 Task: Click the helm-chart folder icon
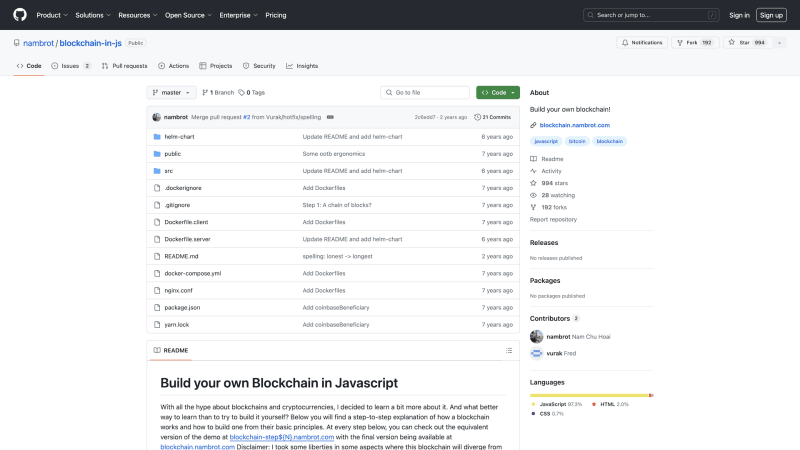pos(157,137)
